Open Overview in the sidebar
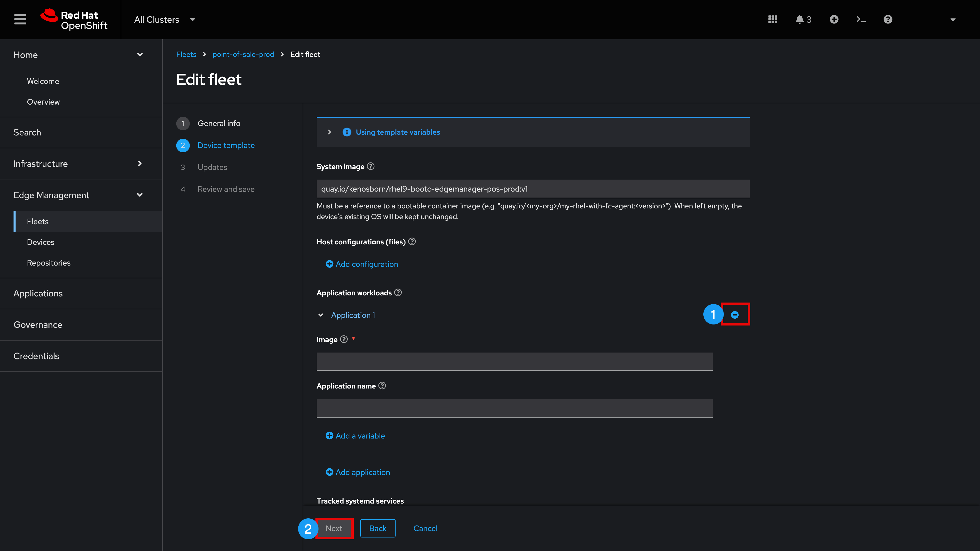The height and width of the screenshot is (551, 980). 43,102
